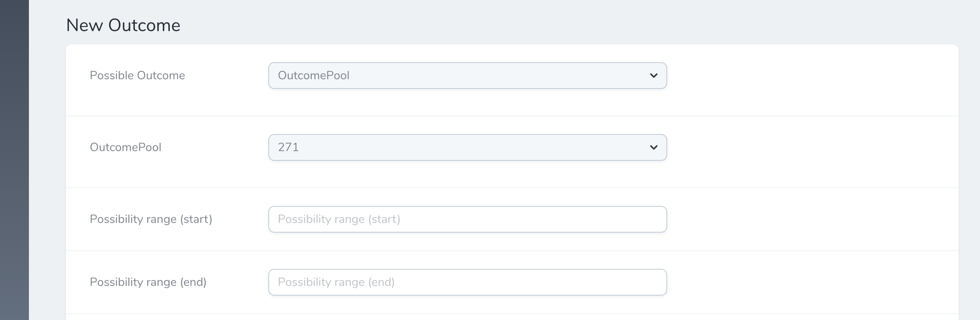Click the chevron on the OutcomePool selector
The image size is (980, 320).
[653, 147]
